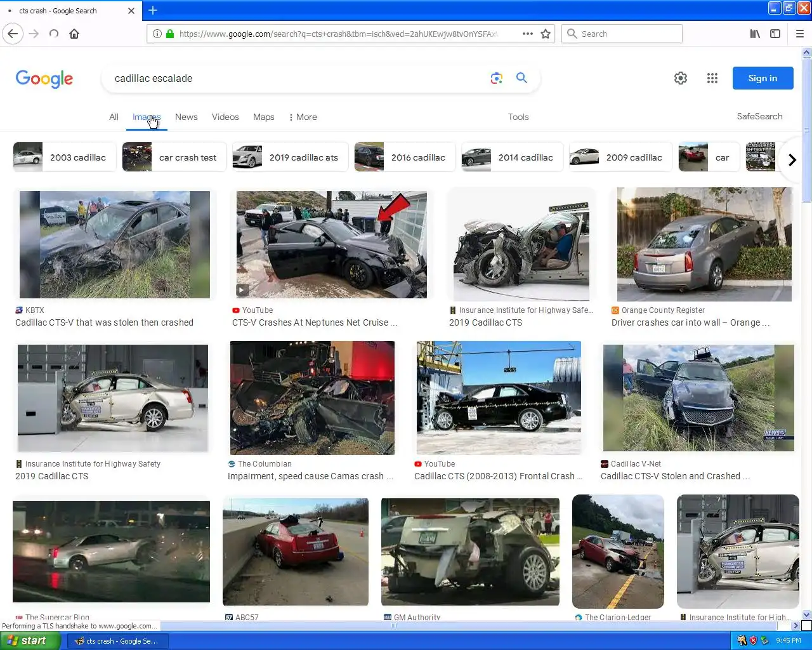Click the browser back arrow button
This screenshot has height=650, width=812.
(x=13, y=34)
